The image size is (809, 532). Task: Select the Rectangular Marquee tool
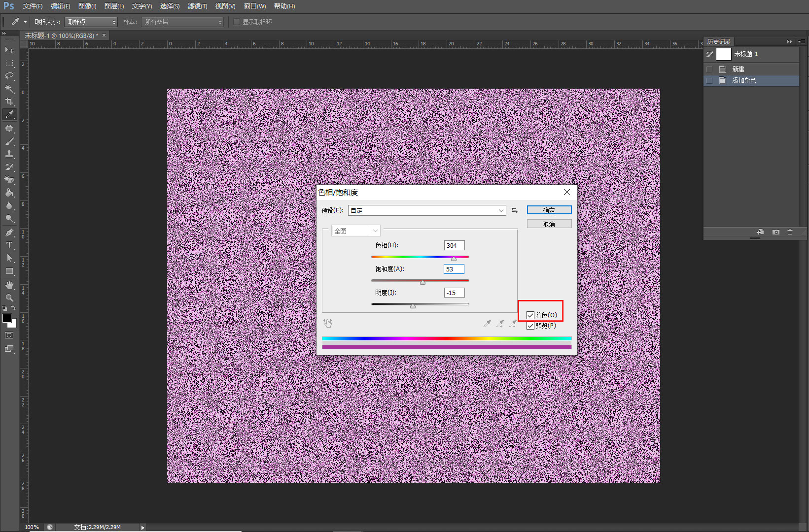click(9, 63)
